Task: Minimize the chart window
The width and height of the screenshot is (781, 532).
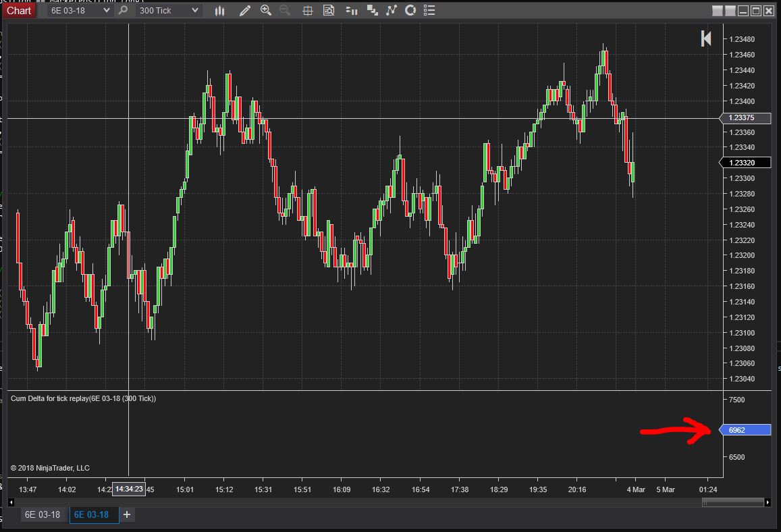Action: tap(743, 11)
